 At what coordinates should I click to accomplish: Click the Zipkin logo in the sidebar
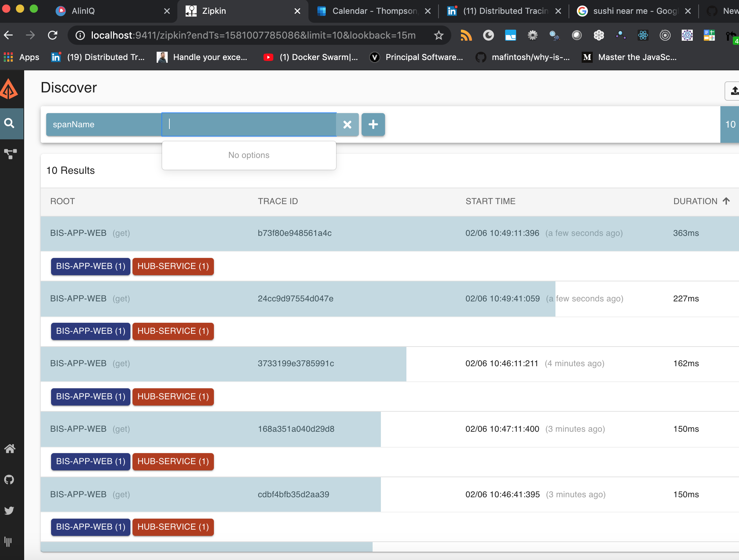tap(10, 89)
